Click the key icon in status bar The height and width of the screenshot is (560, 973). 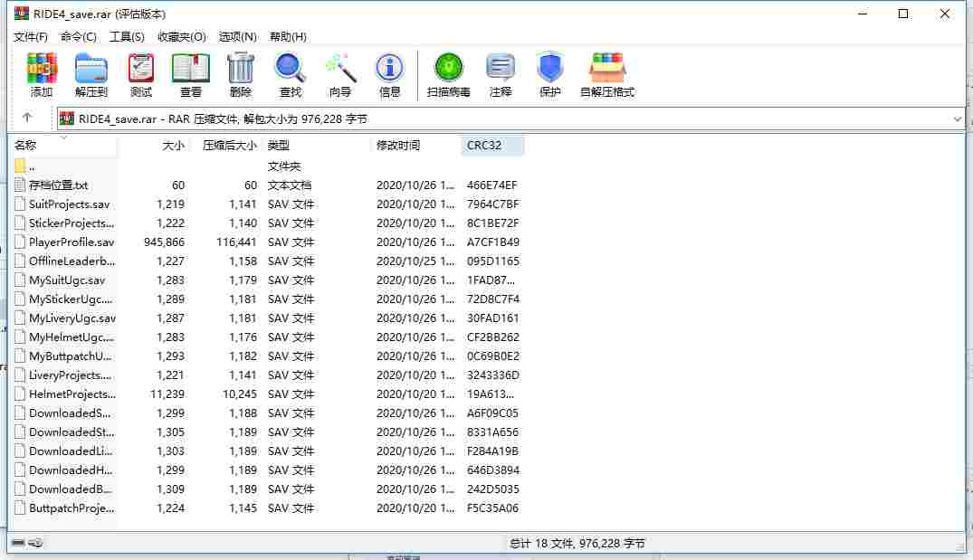click(36, 543)
